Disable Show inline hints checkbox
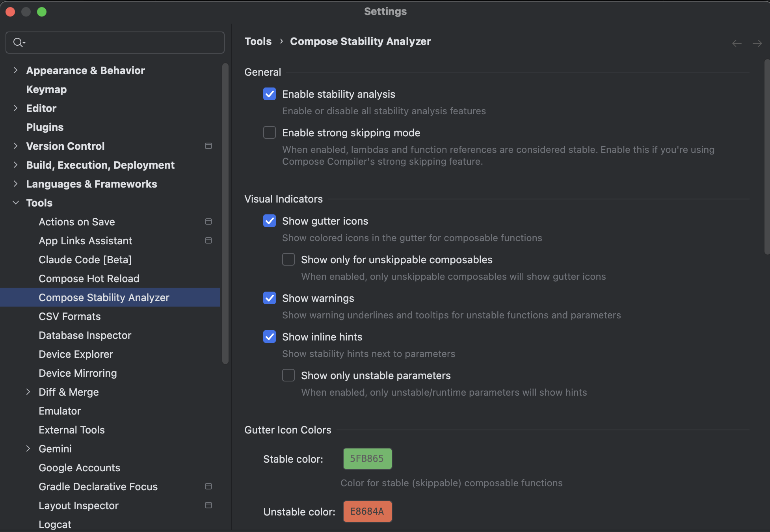The width and height of the screenshot is (770, 532). [270, 337]
